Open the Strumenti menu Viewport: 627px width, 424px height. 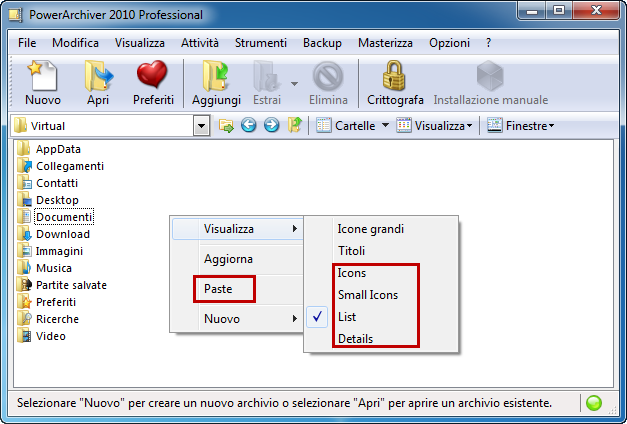tap(261, 43)
